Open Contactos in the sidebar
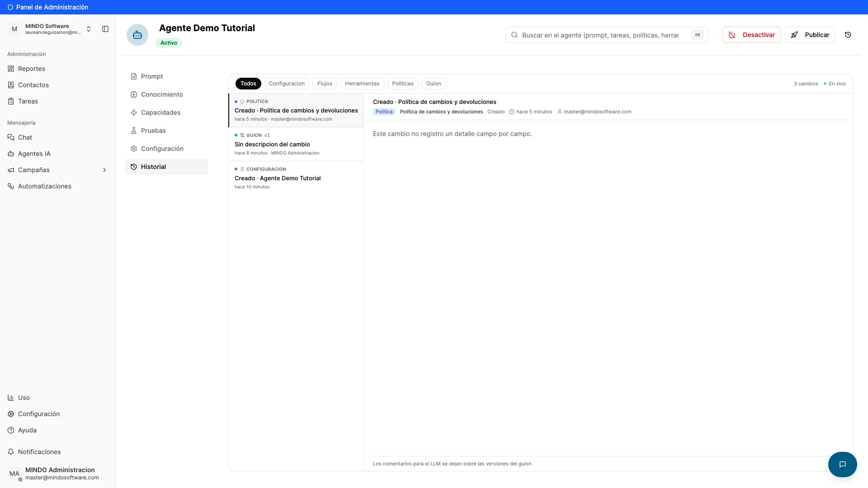This screenshot has height=488, width=868. [58, 85]
